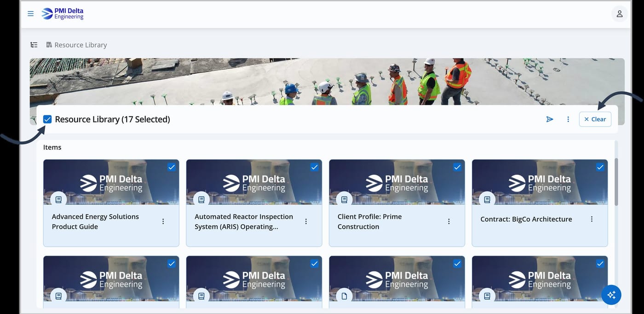Click the PMI Delta Engineering logo
644x314 pixels.
click(63, 14)
